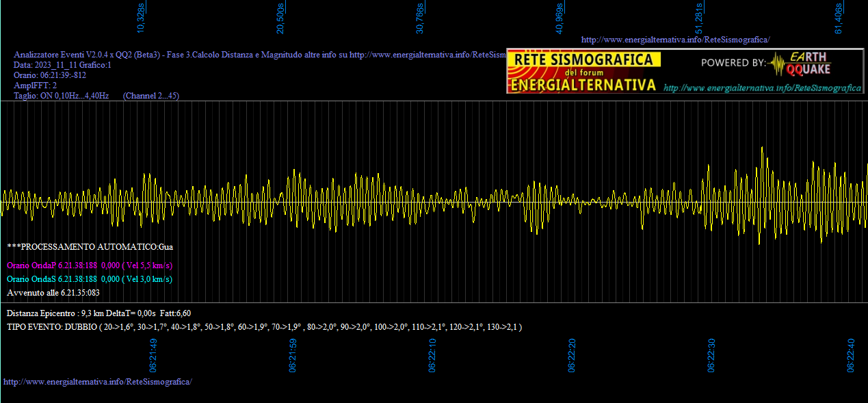Select the 40,969s top time marker

tap(560, 18)
